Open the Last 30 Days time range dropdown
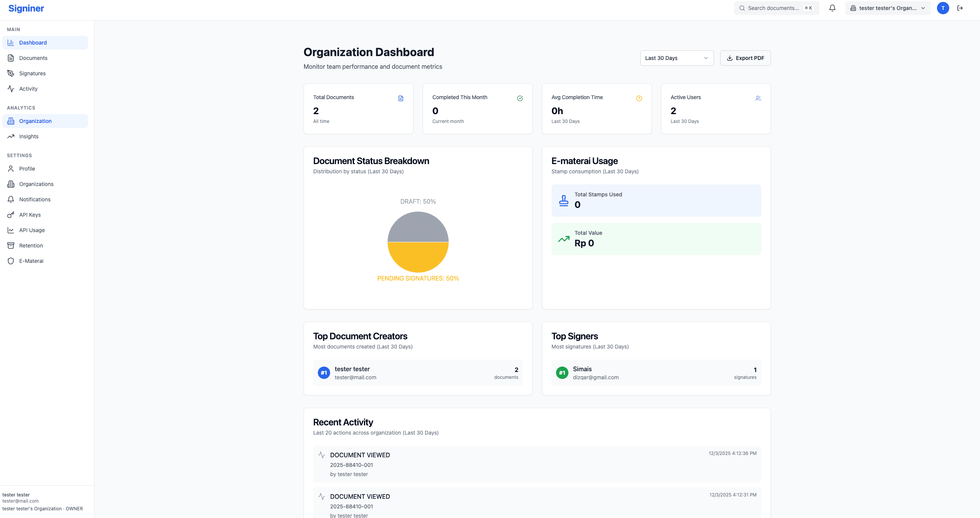The height and width of the screenshot is (518, 980). [x=676, y=58]
